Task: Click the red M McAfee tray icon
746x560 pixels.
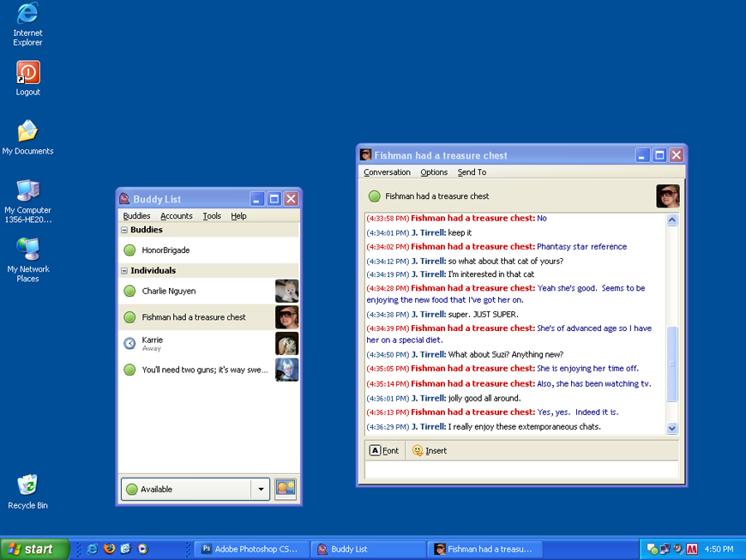Action: [x=692, y=549]
